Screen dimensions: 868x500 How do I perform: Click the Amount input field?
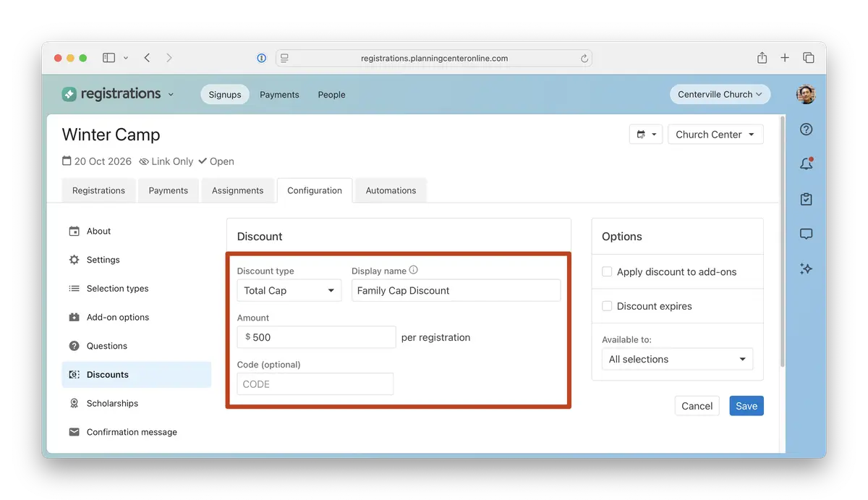(317, 337)
